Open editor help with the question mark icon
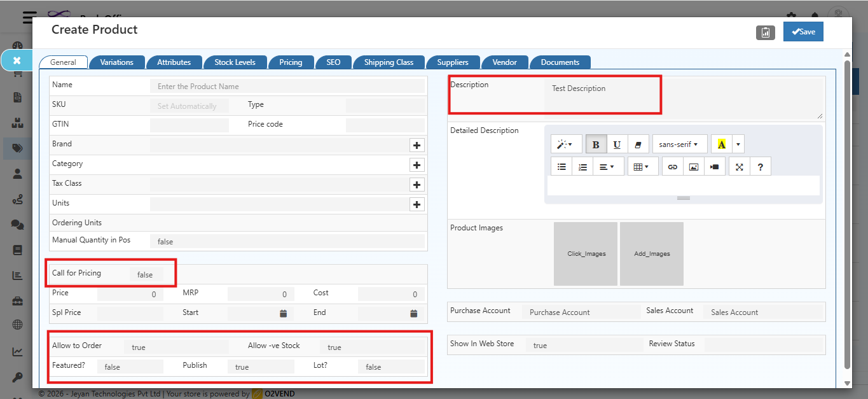 click(x=760, y=166)
